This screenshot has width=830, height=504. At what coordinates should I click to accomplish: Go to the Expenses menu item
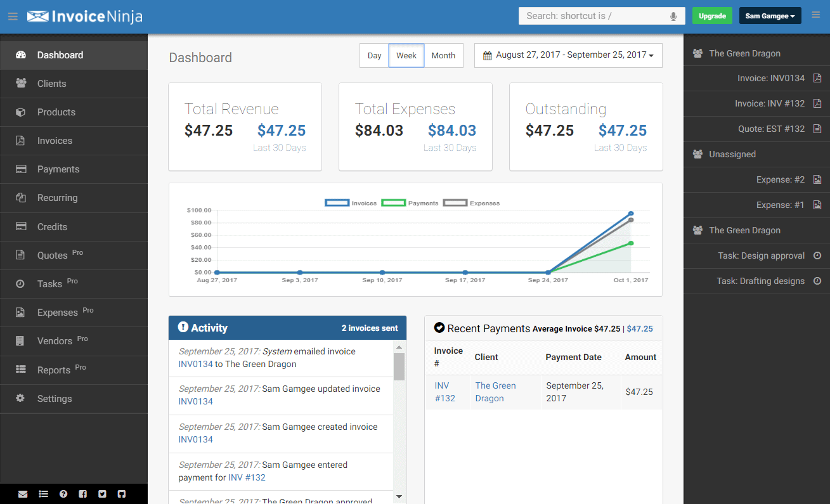pyautogui.click(x=74, y=313)
